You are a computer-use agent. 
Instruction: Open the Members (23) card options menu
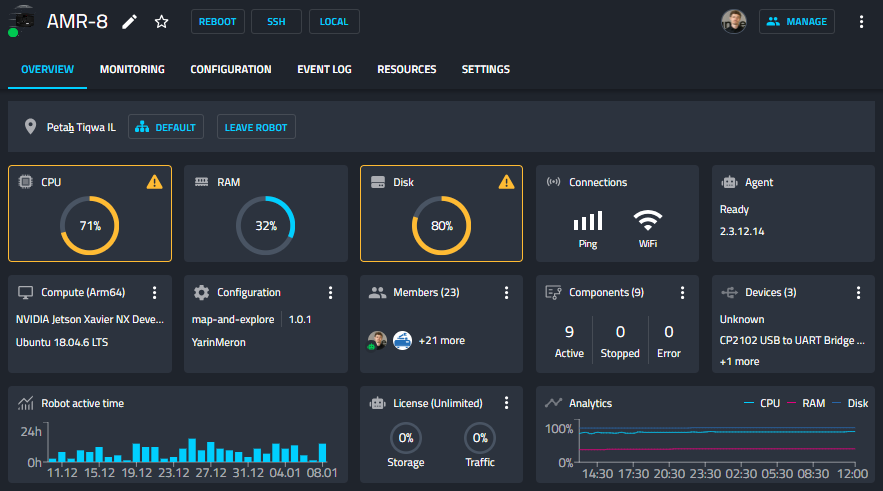(506, 292)
